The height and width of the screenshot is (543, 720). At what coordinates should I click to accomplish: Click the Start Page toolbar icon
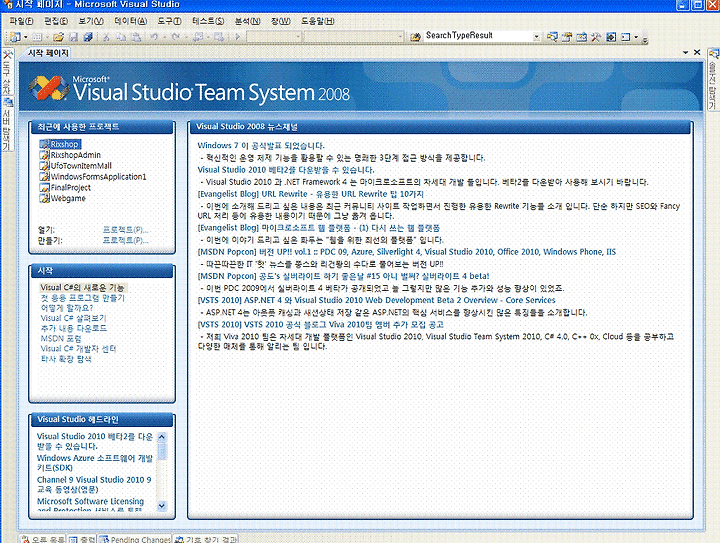tap(611, 37)
